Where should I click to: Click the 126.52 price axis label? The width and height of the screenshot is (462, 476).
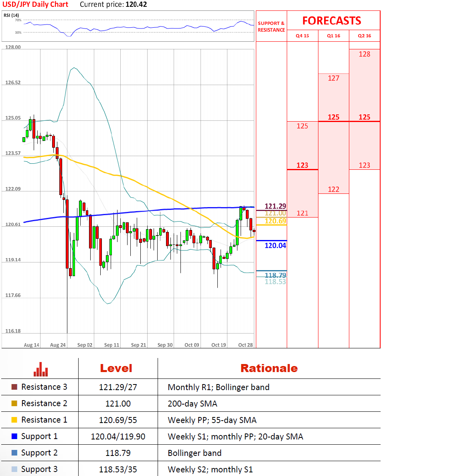13,83
